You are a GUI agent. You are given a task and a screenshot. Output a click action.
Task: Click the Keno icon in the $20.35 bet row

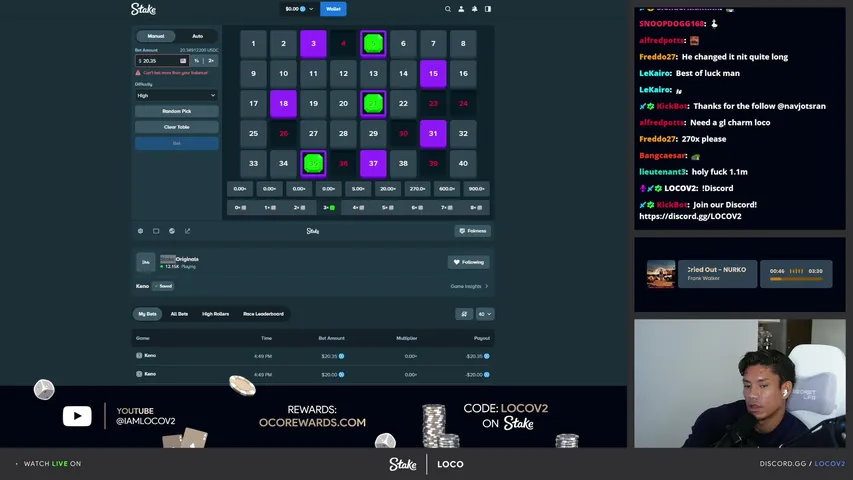click(x=139, y=355)
